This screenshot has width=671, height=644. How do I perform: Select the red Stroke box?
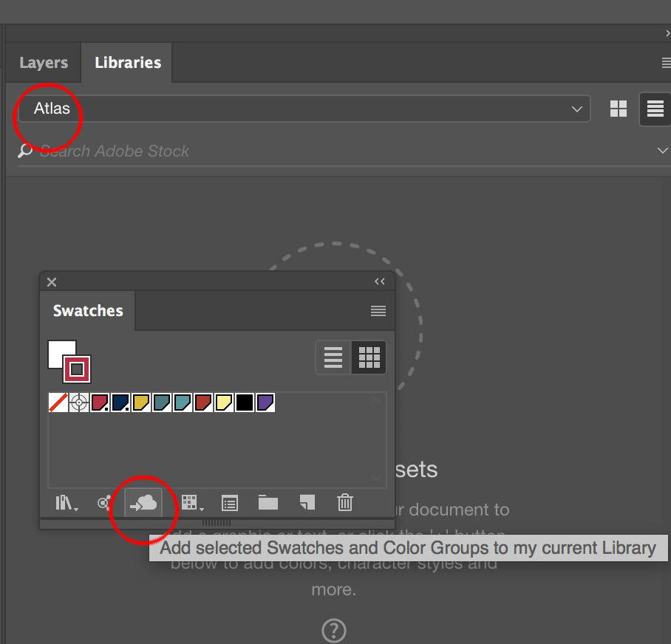tap(77, 369)
